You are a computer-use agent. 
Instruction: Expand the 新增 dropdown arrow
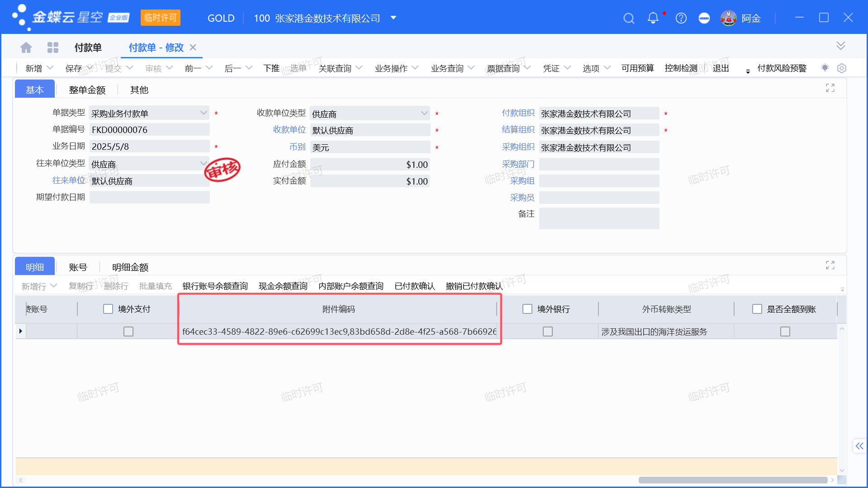click(x=50, y=68)
